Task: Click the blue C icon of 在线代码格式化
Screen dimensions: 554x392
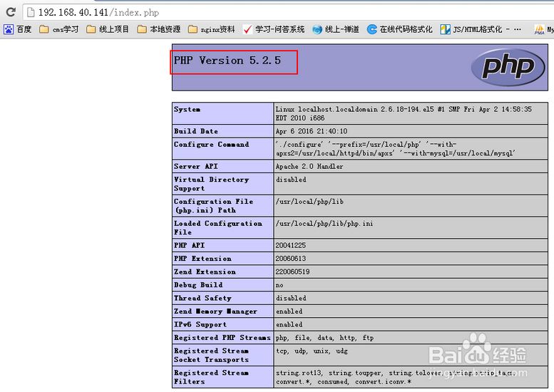Action: 371,29
